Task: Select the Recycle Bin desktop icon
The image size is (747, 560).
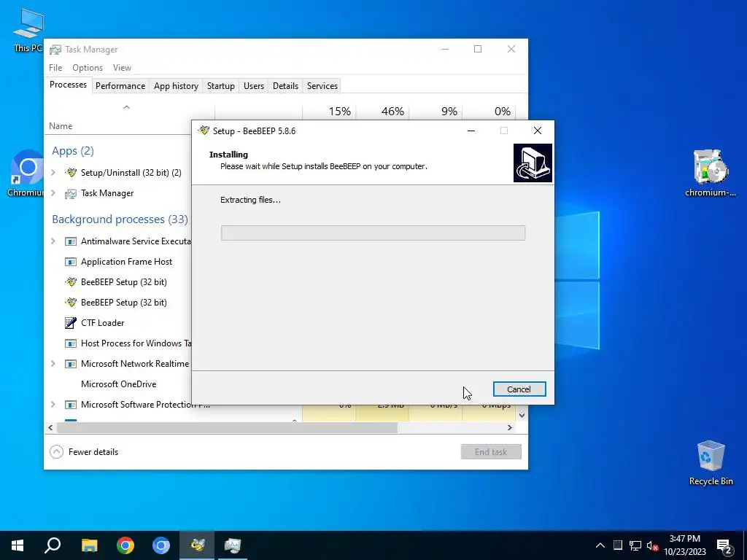Action: [711, 462]
